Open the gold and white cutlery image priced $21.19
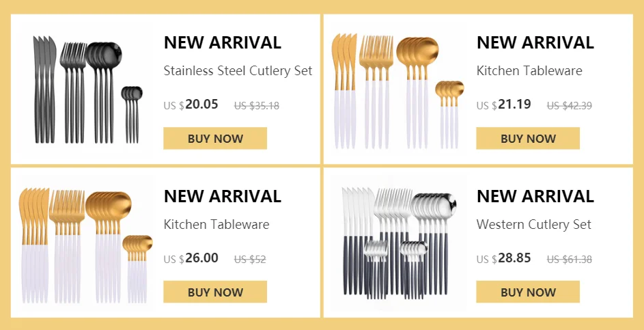This screenshot has height=330, width=644. point(398,91)
